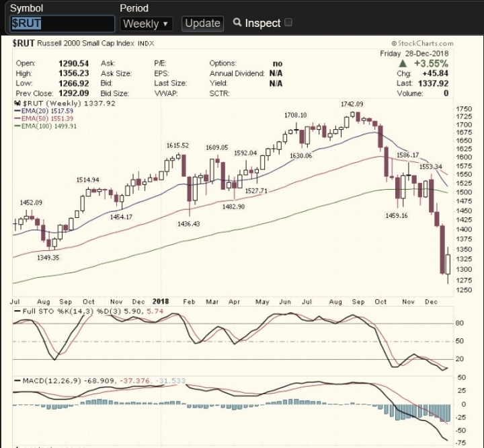Click the 1592.04 price label
Screen dimensions: 484x448
coord(245,153)
